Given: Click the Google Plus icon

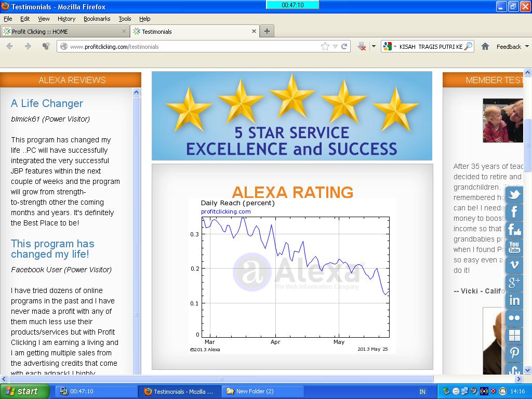Looking at the screenshot, I should point(514,282).
